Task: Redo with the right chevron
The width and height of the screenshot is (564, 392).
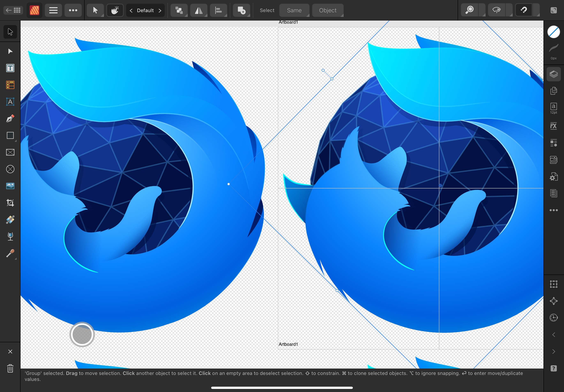Action: (554, 352)
